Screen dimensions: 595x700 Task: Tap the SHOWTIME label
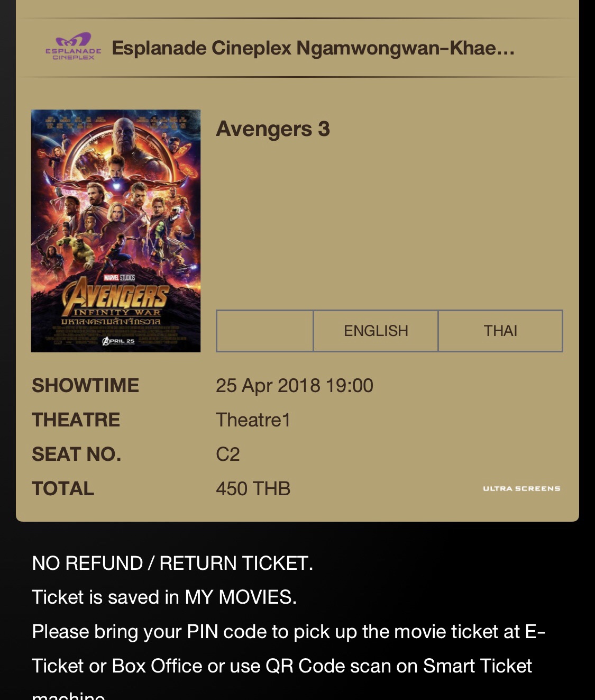[x=86, y=386]
